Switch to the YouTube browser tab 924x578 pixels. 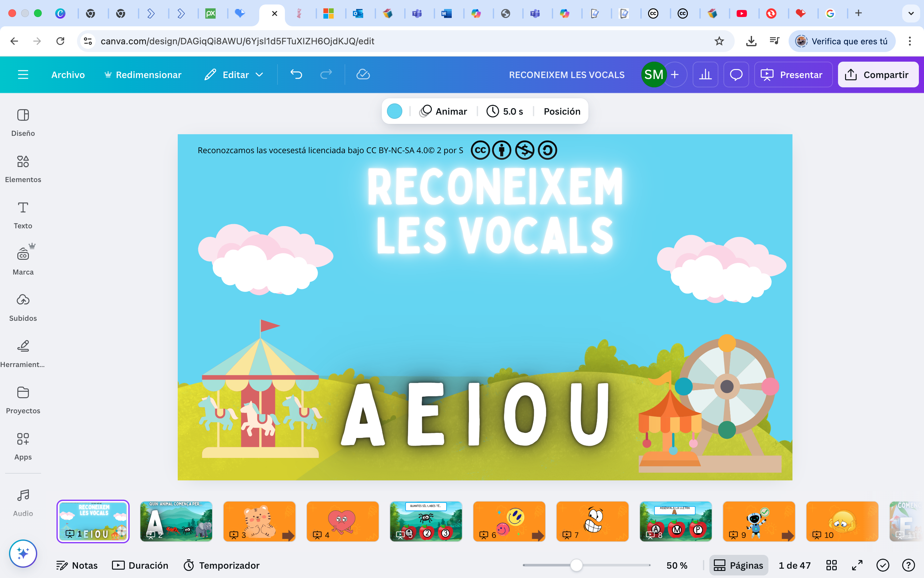741,13
